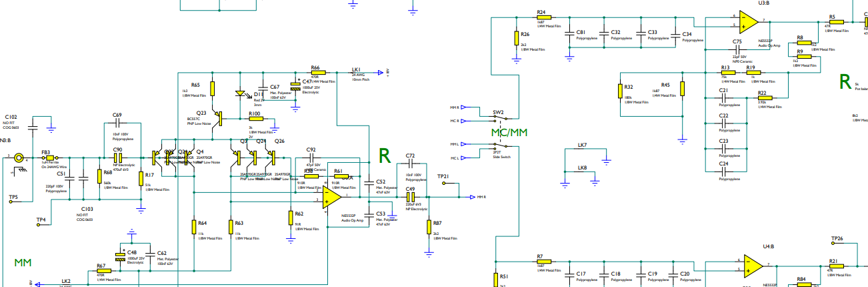Select the R100 resistor symbol
The image size is (868, 287).
(x=256, y=119)
